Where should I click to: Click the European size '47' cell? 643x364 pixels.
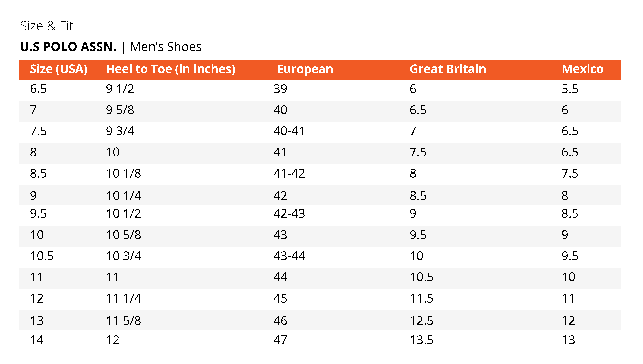click(x=280, y=340)
